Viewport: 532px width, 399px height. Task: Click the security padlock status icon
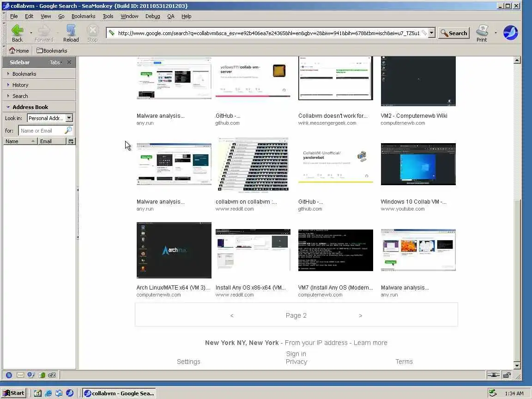507,375
